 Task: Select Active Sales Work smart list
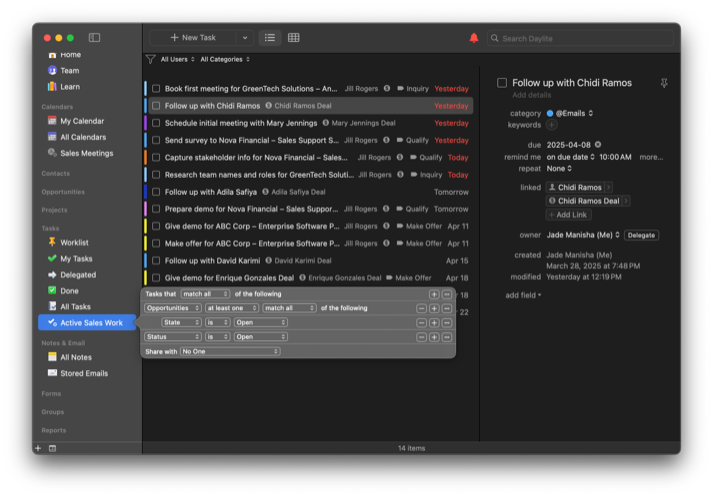pos(87,322)
